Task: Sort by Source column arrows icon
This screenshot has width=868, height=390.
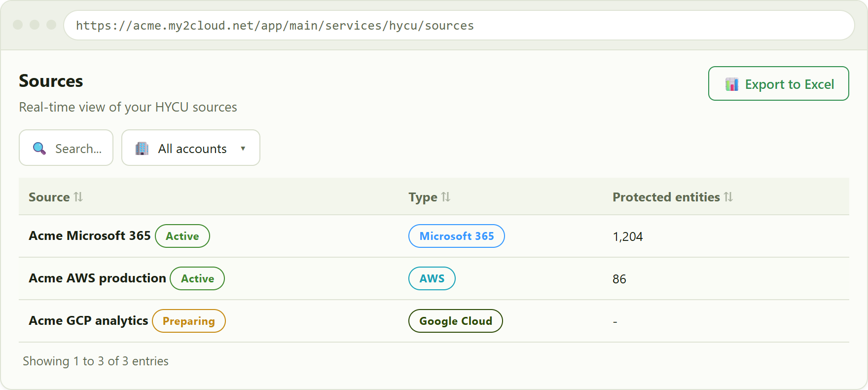Action: click(78, 197)
